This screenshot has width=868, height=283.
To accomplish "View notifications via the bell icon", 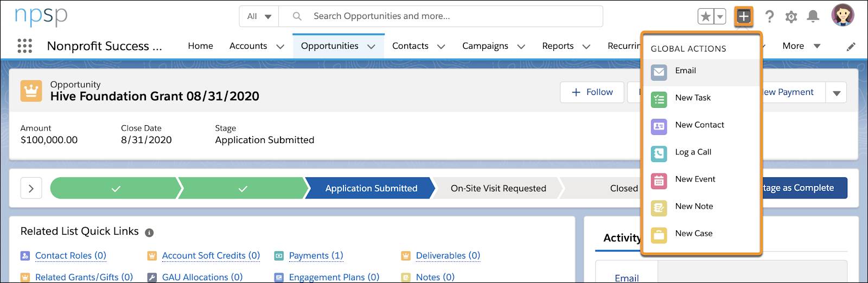I will (813, 16).
